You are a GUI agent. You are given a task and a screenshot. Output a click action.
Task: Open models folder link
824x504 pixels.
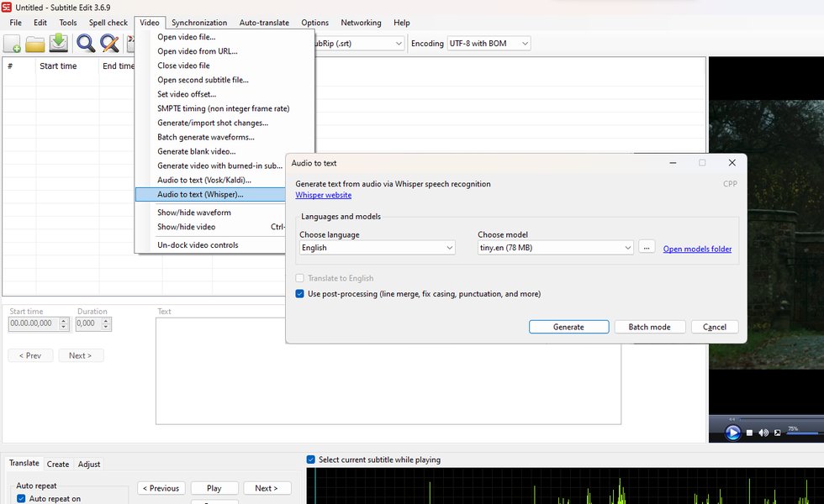point(697,249)
